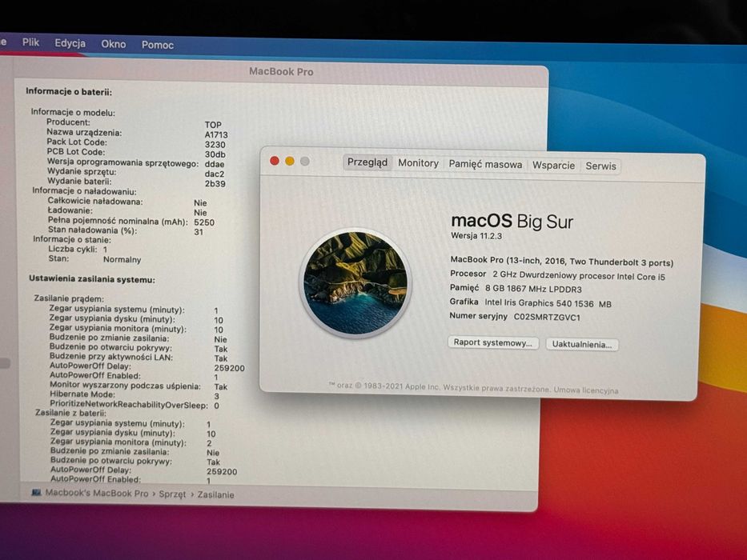Switch to the Monitory tab
The image size is (747, 560).
[x=418, y=163]
